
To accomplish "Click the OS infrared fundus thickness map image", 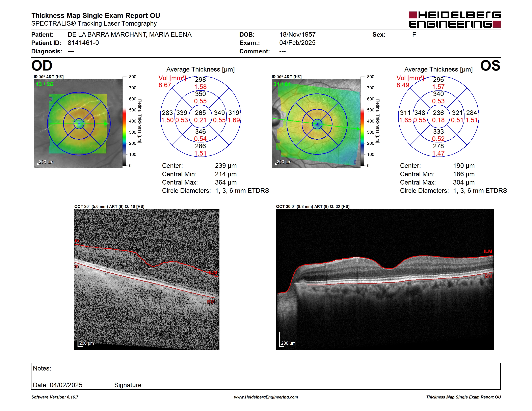I will (316, 124).
